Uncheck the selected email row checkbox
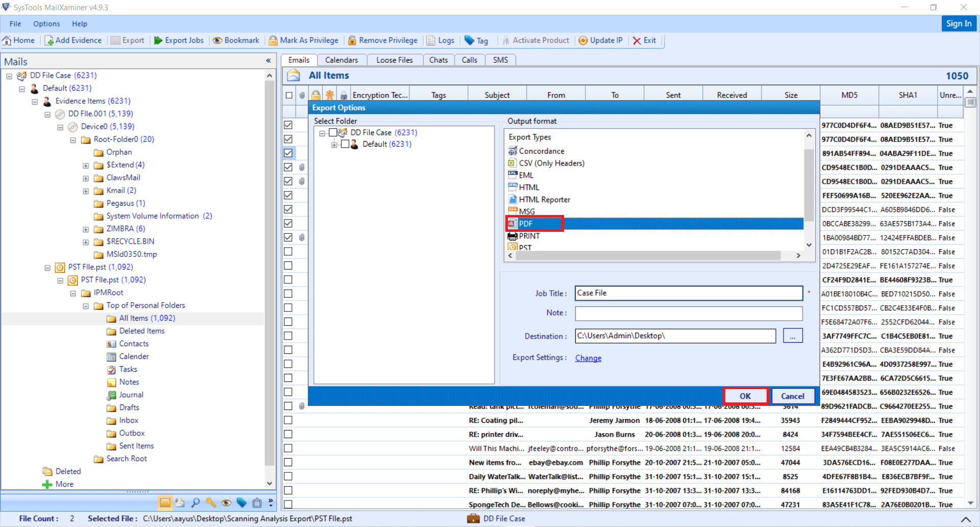 tap(289, 153)
